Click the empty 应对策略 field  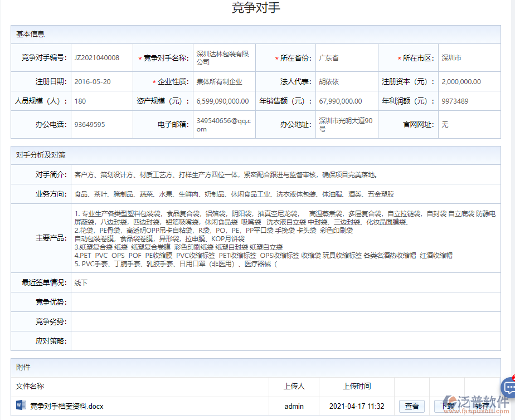(284, 341)
